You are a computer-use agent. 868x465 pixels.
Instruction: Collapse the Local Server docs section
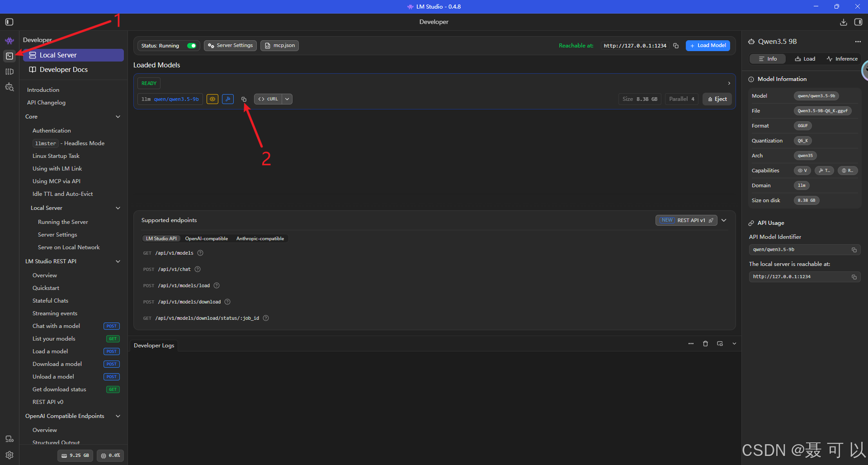(x=118, y=208)
